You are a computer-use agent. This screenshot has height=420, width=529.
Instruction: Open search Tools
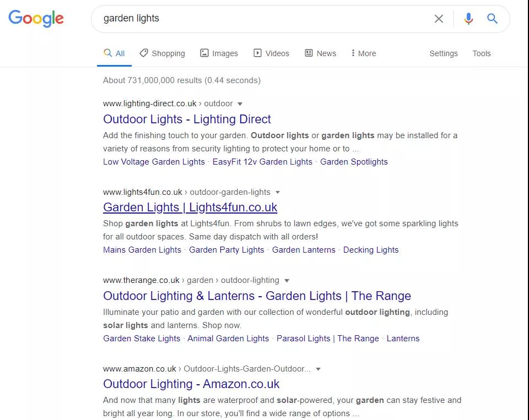481,53
